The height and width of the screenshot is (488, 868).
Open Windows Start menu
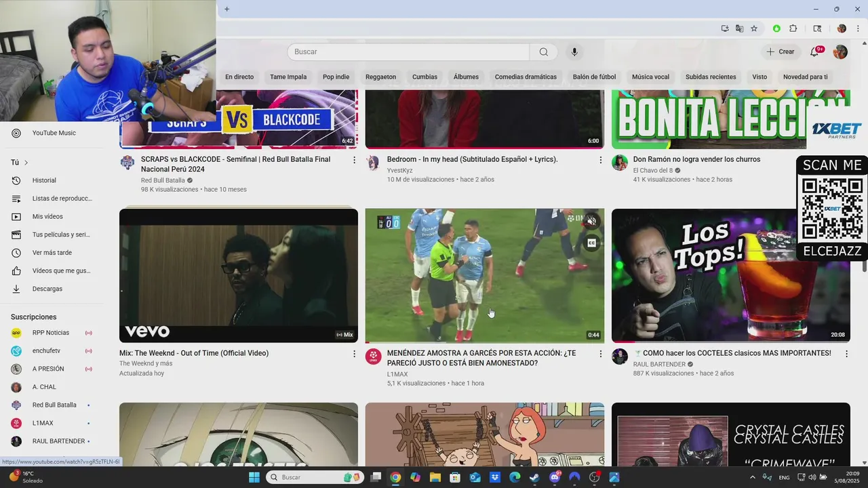coord(254,477)
